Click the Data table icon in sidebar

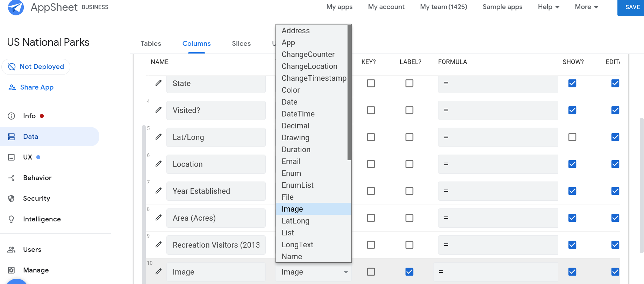pyautogui.click(x=12, y=137)
